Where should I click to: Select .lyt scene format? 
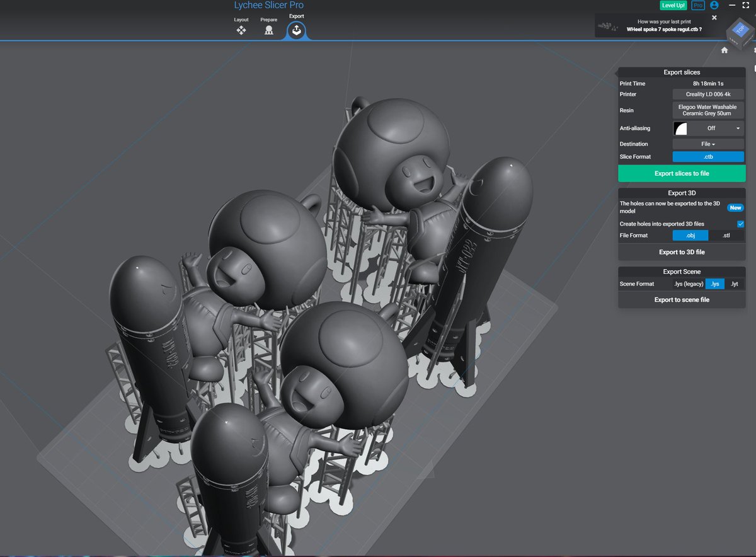tap(734, 284)
